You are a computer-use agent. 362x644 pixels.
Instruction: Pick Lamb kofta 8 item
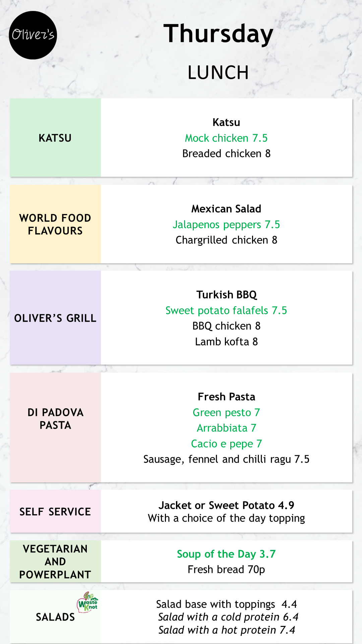[226, 341]
